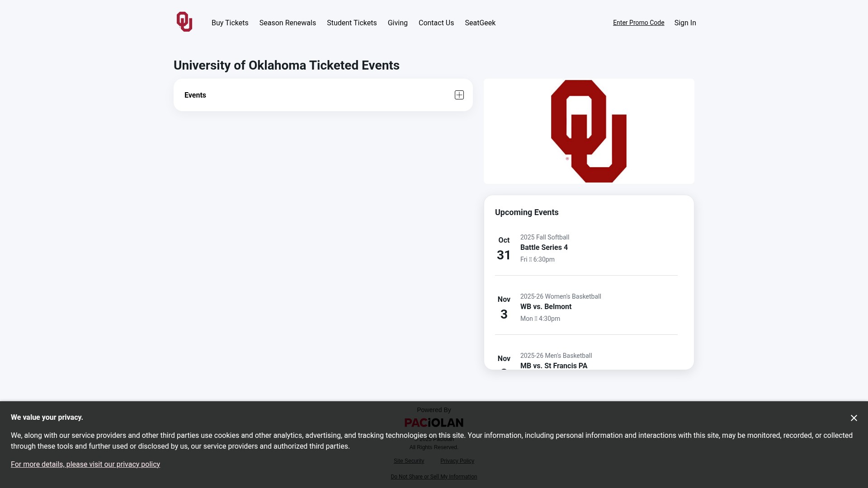Viewport: 868px width, 488px height.
Task: Click the 2025 Fall Softball label
Action: tap(545, 237)
